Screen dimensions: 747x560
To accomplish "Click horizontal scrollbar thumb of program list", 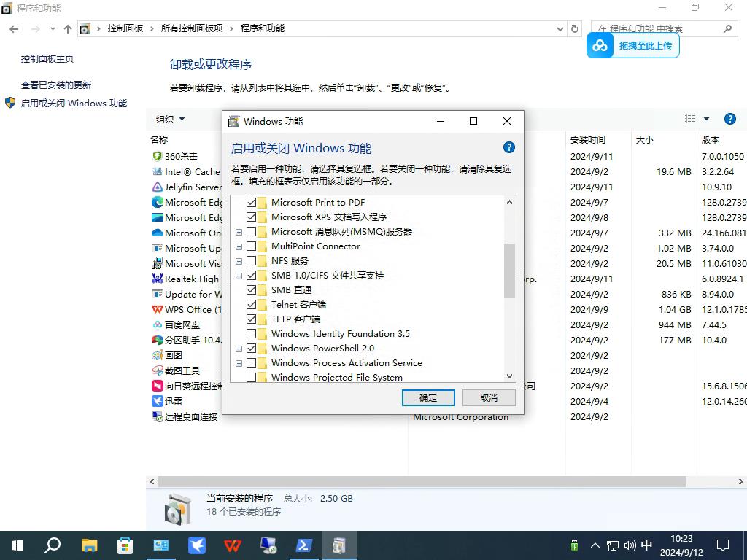I will click(x=422, y=481).
